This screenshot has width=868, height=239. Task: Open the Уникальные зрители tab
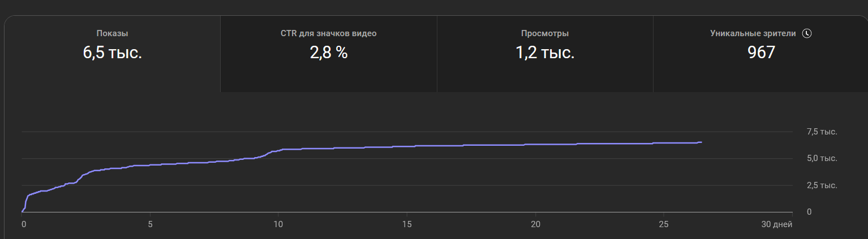(760, 54)
